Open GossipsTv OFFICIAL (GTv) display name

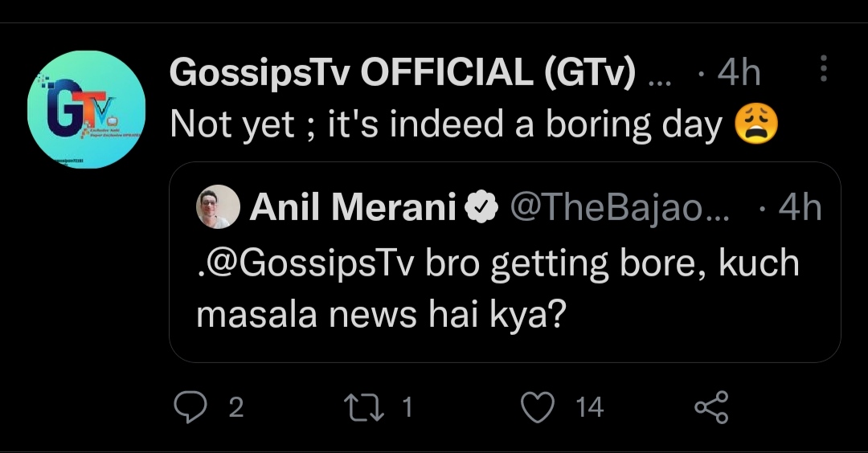(x=403, y=75)
